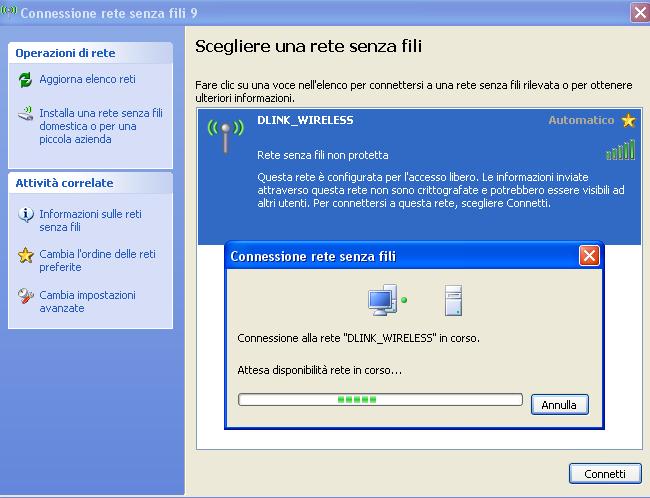Click the gold star next to Automatico
The height and width of the screenshot is (498, 650).
coord(628,121)
